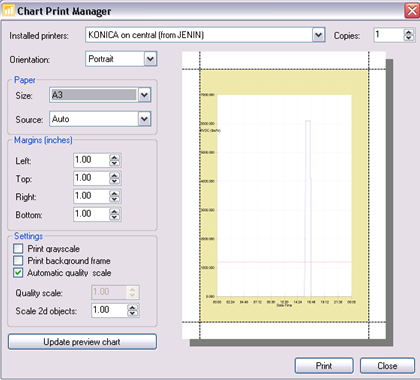Screen dimensions: 420x380
Task: Click the Copies input field
Action: (x=389, y=35)
